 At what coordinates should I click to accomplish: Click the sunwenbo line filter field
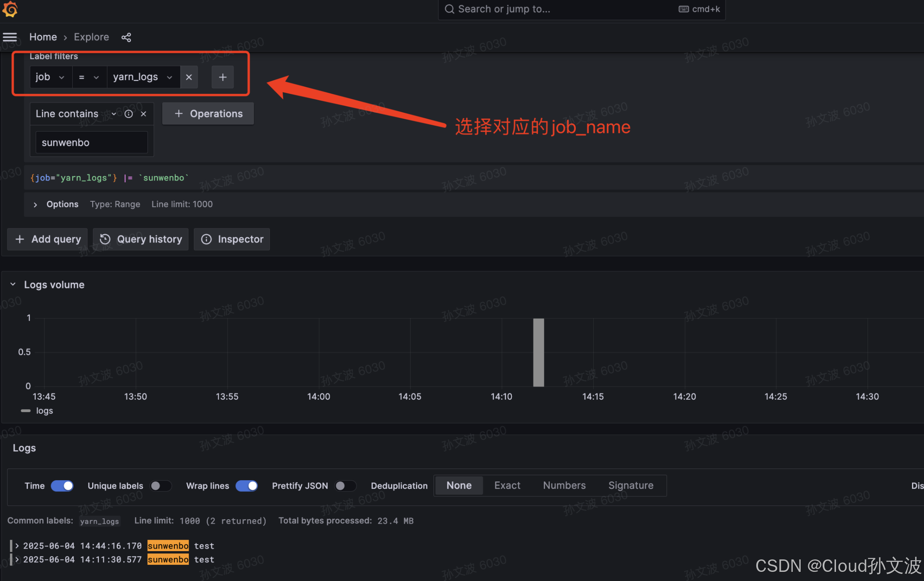click(x=91, y=142)
